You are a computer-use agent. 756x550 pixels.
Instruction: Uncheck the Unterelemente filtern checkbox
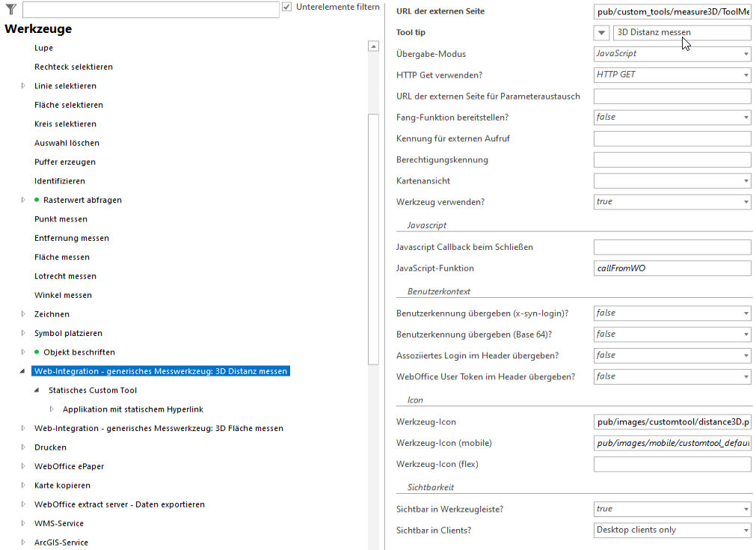tap(286, 6)
